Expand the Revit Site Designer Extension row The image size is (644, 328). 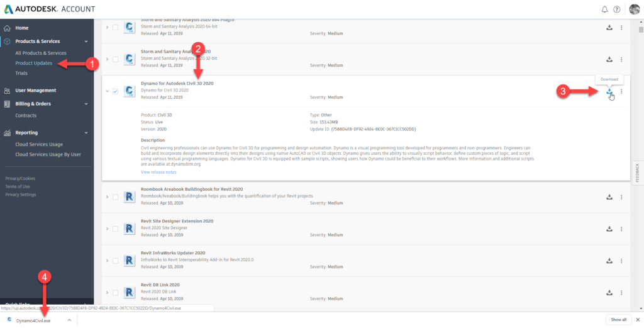(x=107, y=229)
